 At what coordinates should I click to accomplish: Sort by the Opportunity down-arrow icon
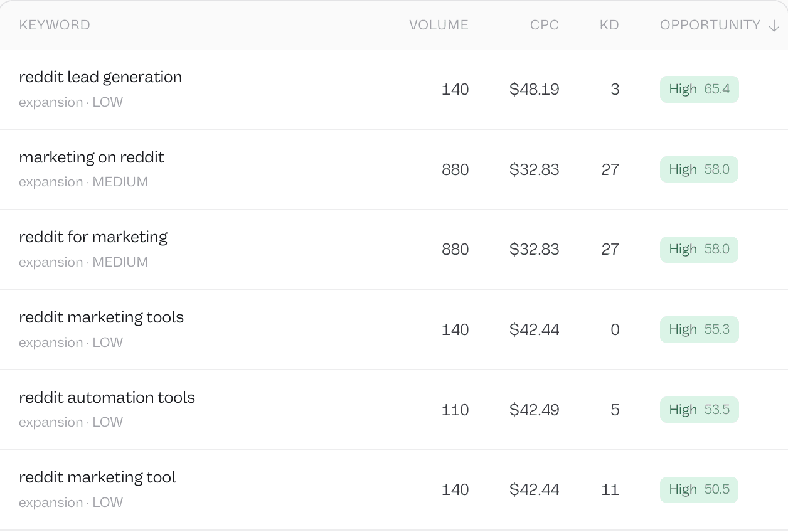[x=774, y=26]
